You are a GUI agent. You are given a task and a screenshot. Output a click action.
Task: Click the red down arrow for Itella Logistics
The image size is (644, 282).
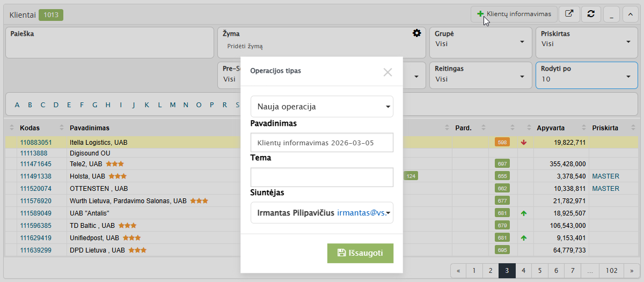click(524, 143)
